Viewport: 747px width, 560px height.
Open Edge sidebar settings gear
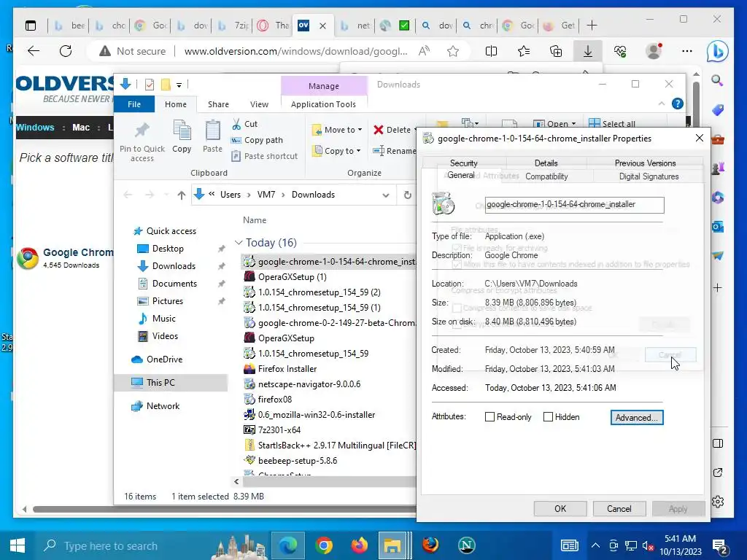point(718,502)
